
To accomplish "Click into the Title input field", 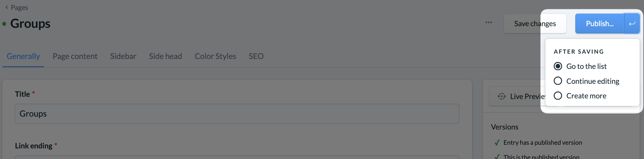I will pyautogui.click(x=237, y=114).
